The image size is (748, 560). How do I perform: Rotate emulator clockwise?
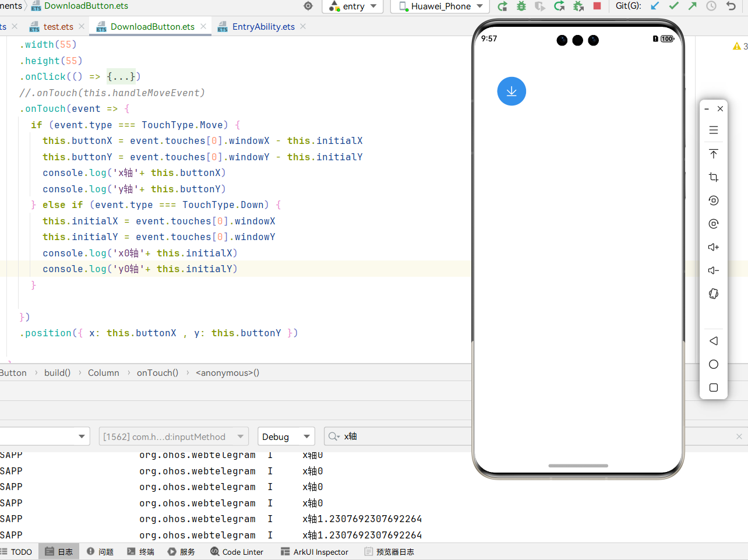click(x=714, y=224)
